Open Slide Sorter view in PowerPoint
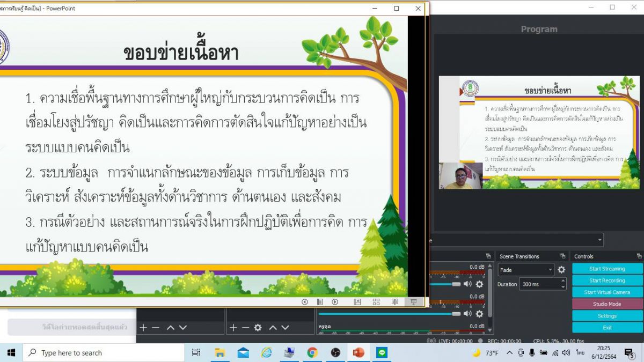This screenshot has width=644, height=362. tap(376, 302)
